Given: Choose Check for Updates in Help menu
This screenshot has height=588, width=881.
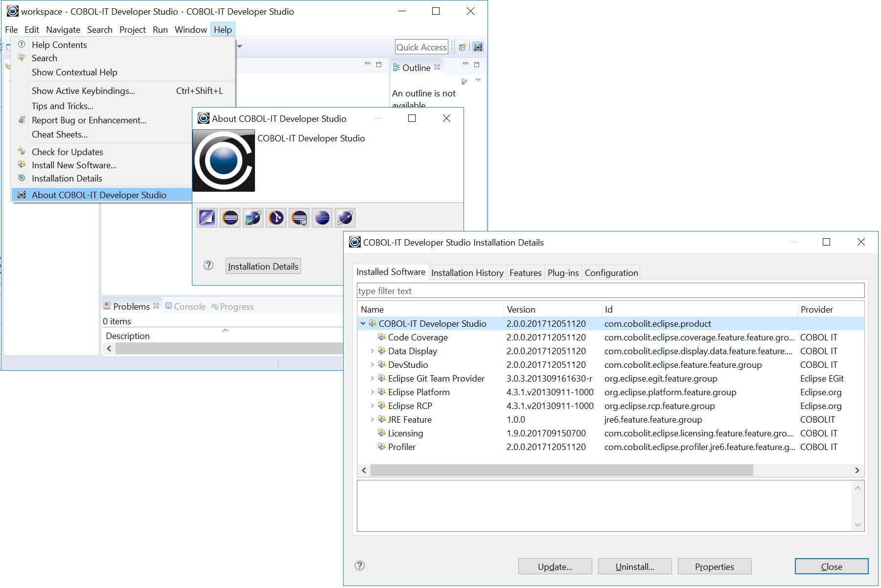Looking at the screenshot, I should [68, 152].
